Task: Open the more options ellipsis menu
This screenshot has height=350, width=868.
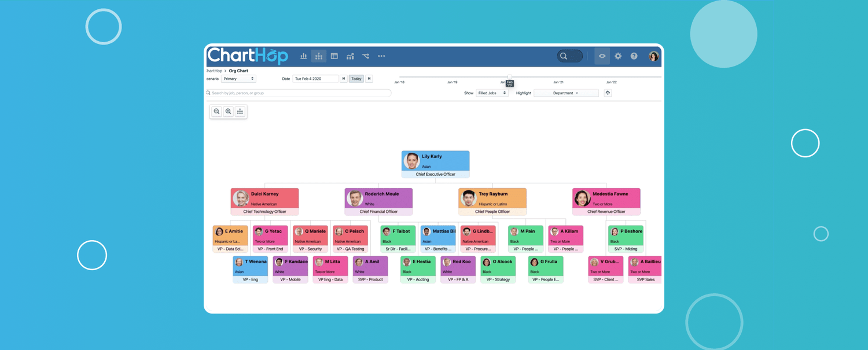Action: 381,56
